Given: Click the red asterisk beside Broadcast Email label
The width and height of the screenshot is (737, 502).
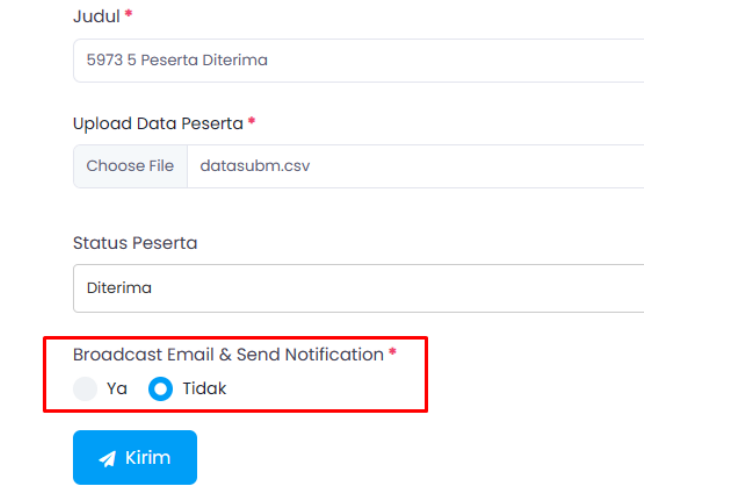Looking at the screenshot, I should pyautogui.click(x=392, y=353).
